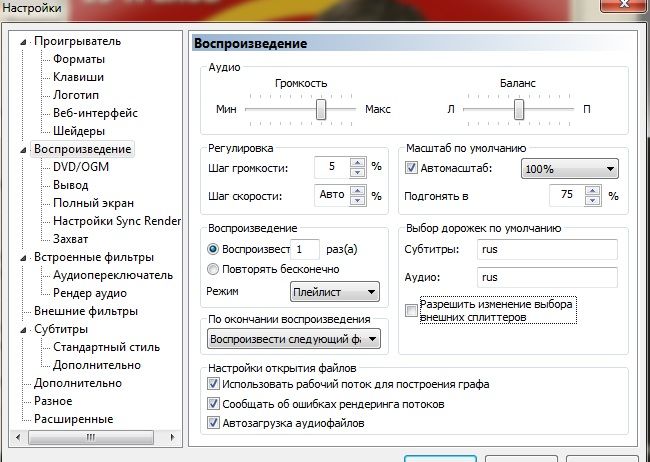Enable Разрешить изменение выбора внешних сплиттеров
Image resolution: width=650 pixels, height=462 pixels.
tap(411, 311)
